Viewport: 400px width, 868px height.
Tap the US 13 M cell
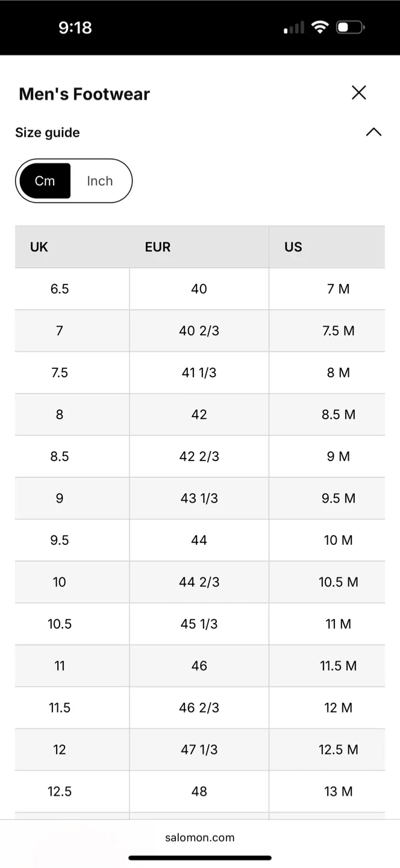[338, 791]
